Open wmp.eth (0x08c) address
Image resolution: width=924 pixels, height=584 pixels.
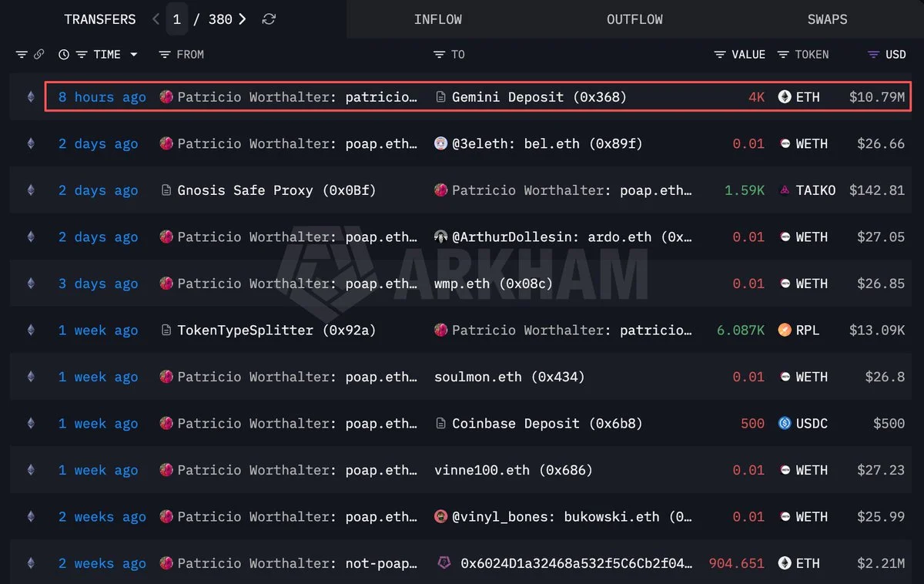pyautogui.click(x=493, y=284)
